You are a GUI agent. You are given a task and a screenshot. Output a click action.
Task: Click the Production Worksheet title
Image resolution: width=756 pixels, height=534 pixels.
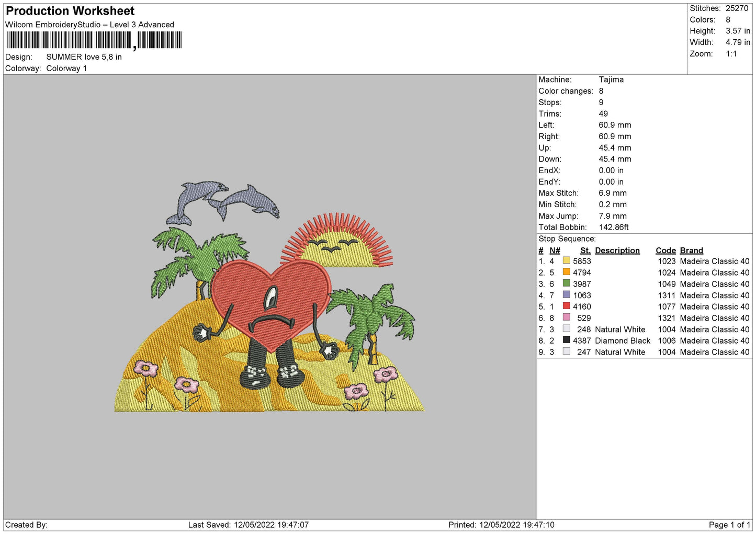pos(70,11)
